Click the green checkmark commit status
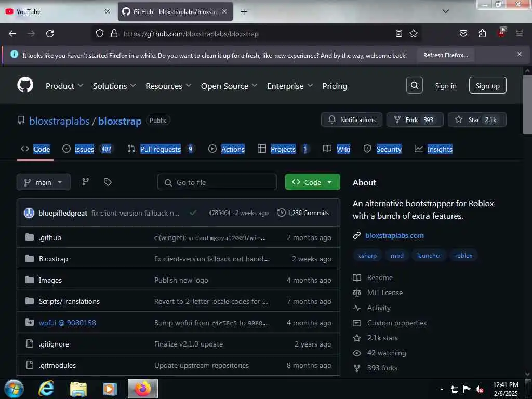The height and width of the screenshot is (399, 532). point(193,212)
